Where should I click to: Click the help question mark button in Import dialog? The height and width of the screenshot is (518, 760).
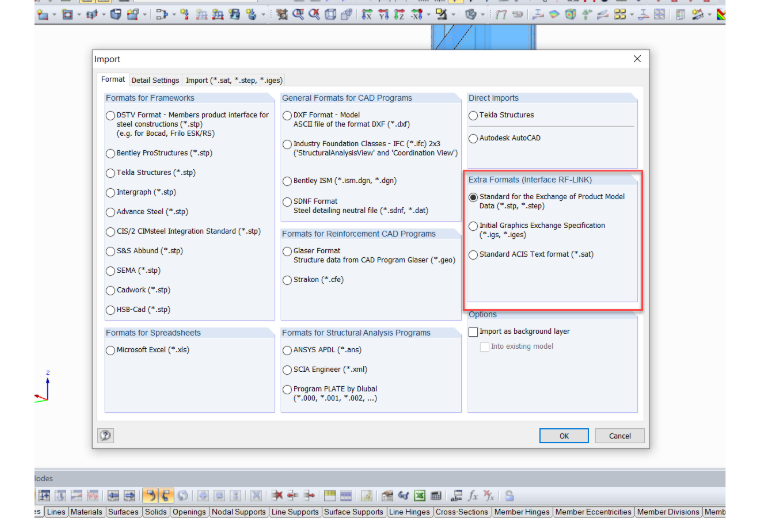click(105, 435)
